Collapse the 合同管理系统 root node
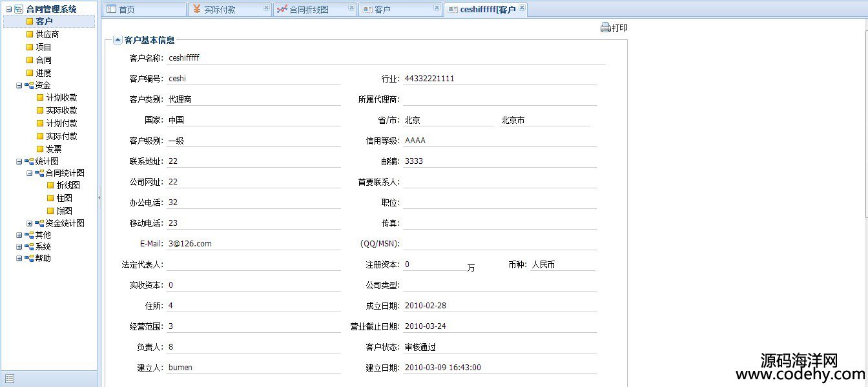 pos(8,10)
